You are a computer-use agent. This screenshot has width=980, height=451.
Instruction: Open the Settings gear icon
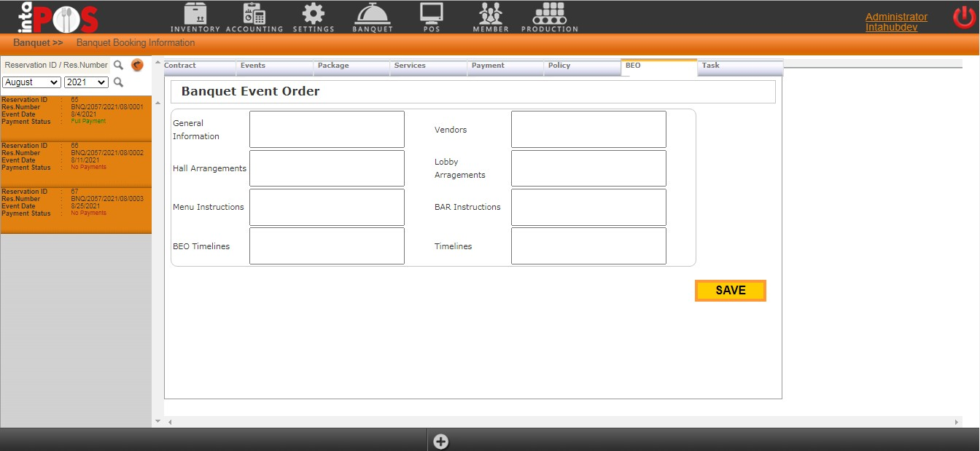[x=314, y=15]
